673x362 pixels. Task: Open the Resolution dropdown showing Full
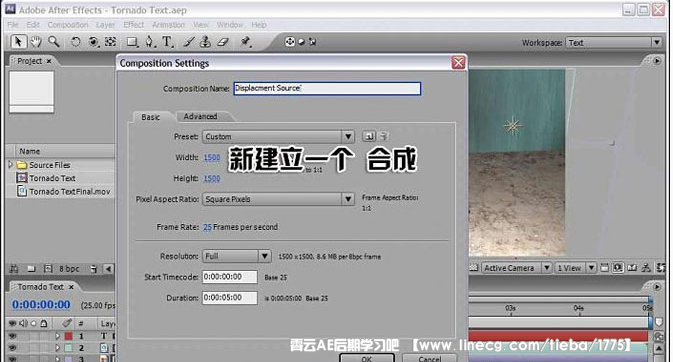236,256
